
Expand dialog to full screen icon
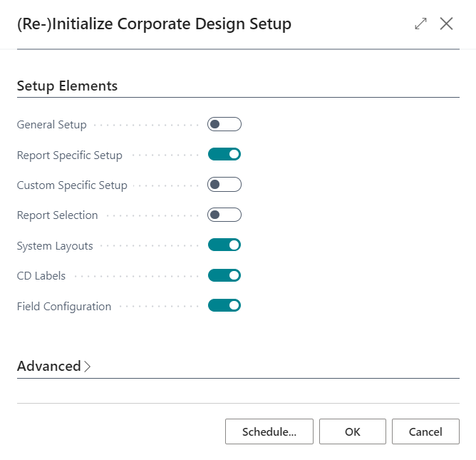click(420, 24)
